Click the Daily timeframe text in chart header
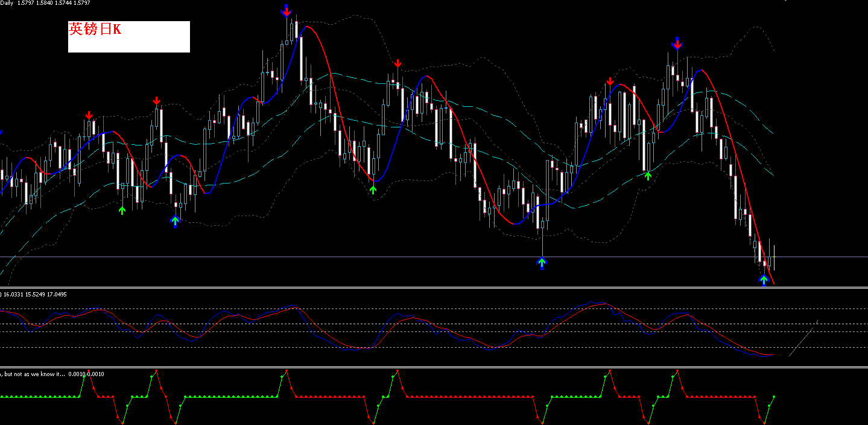Viewport: 868px width, 425px height. click(x=7, y=4)
